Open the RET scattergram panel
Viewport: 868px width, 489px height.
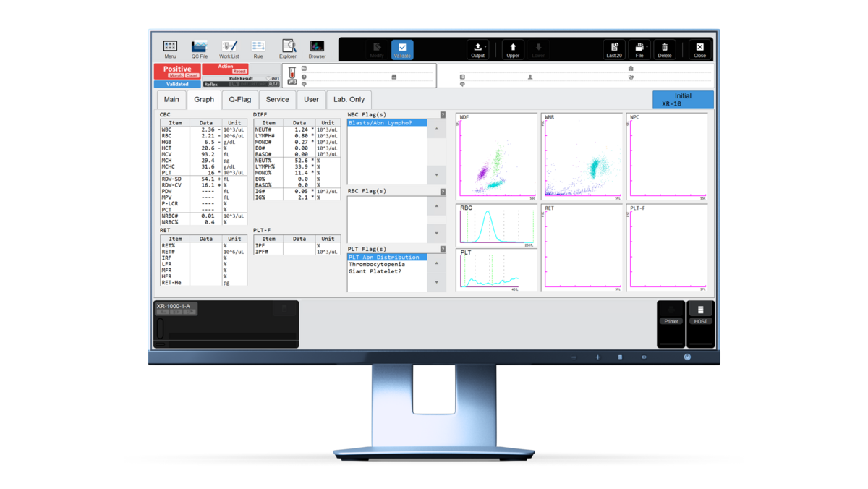pos(582,247)
